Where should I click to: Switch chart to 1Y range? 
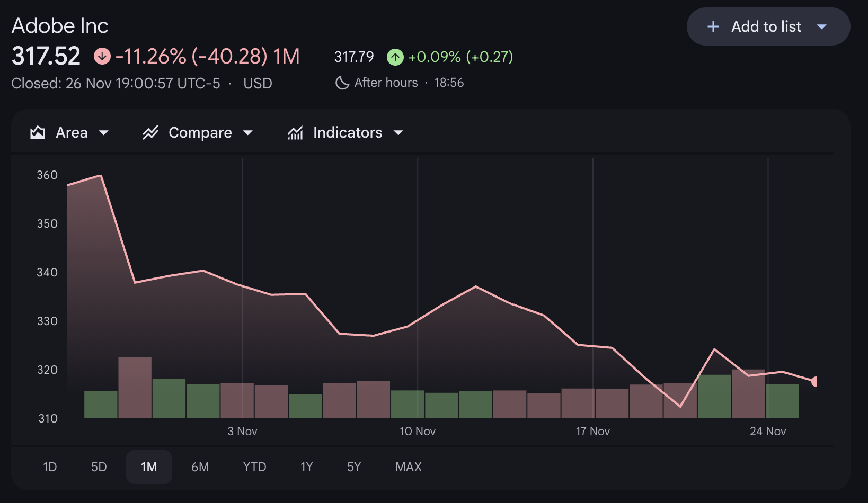pos(307,467)
